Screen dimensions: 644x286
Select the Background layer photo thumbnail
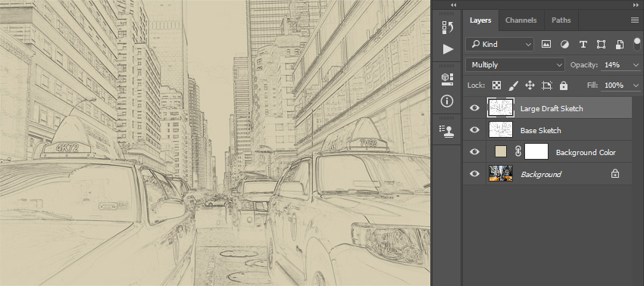coord(501,173)
